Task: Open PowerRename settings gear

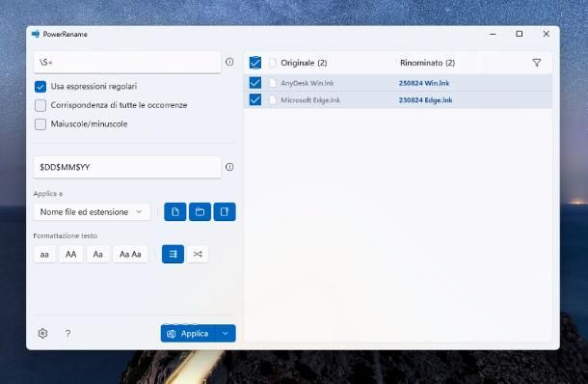Action: click(x=42, y=333)
